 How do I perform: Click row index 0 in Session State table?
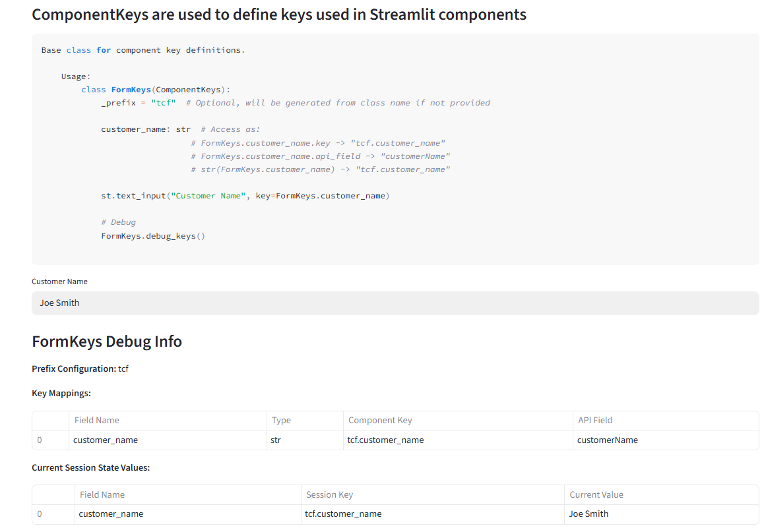(53, 514)
